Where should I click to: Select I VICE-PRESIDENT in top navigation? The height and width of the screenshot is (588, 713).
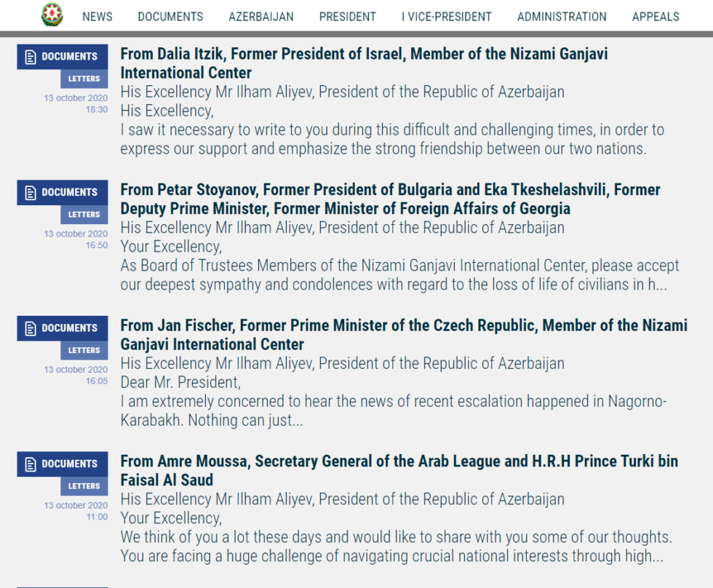[447, 17]
